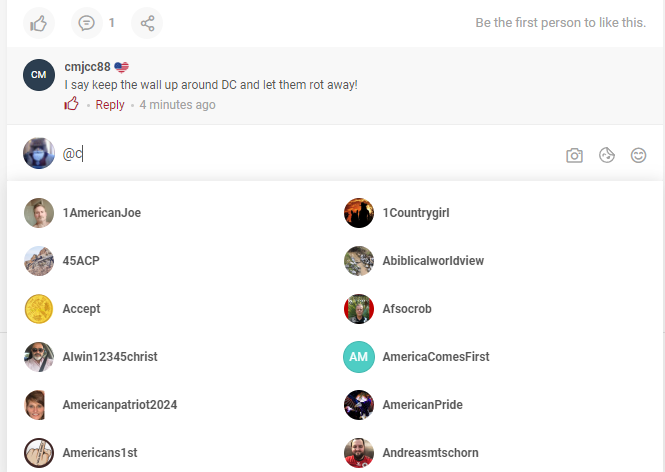Mention the user named Accept
The width and height of the screenshot is (665, 472).
tap(172, 309)
